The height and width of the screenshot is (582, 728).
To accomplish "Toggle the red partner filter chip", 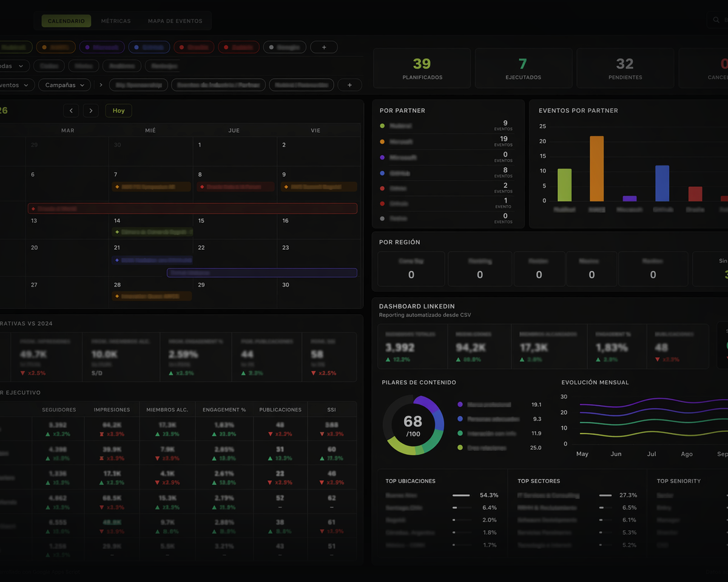I will click(194, 47).
